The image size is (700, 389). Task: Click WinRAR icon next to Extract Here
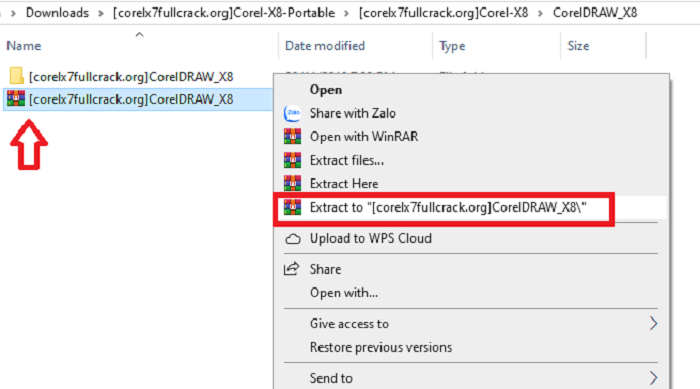point(292,183)
